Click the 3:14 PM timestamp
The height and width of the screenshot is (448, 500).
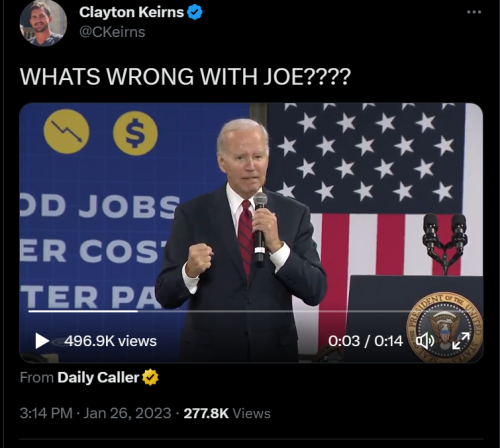[x=46, y=413]
